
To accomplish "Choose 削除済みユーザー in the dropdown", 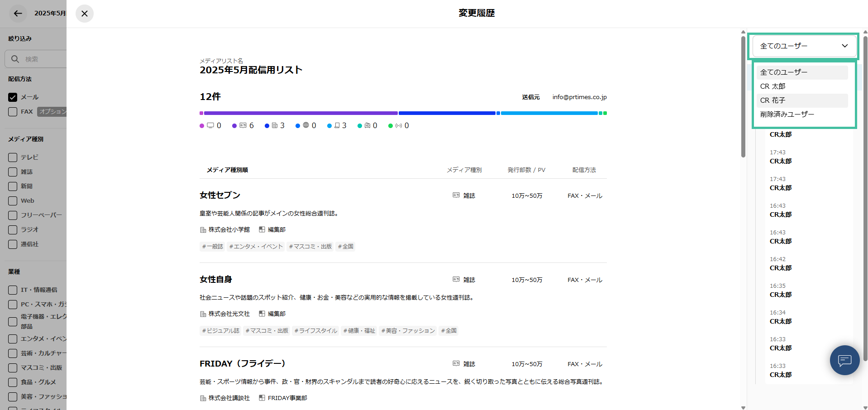I will [x=787, y=114].
